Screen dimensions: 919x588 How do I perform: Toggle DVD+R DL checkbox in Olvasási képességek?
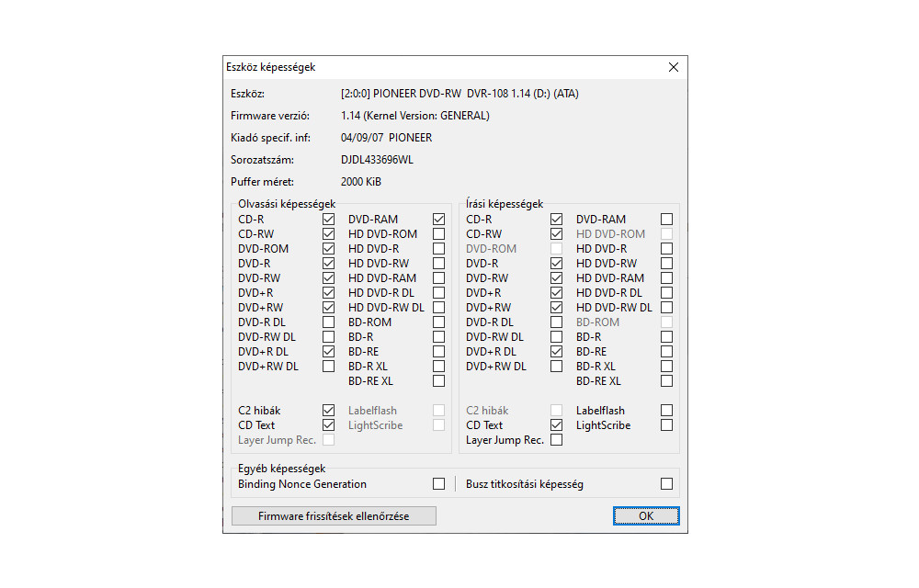tap(328, 352)
